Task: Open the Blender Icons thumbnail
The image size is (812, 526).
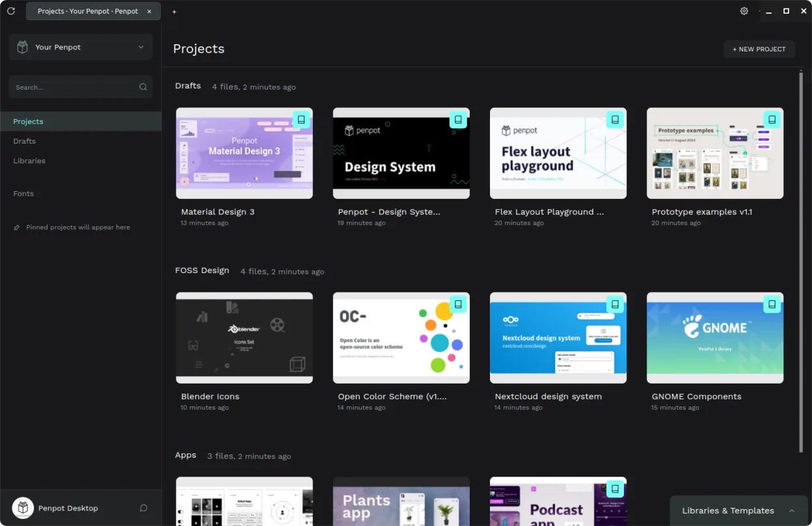Action: coord(245,338)
